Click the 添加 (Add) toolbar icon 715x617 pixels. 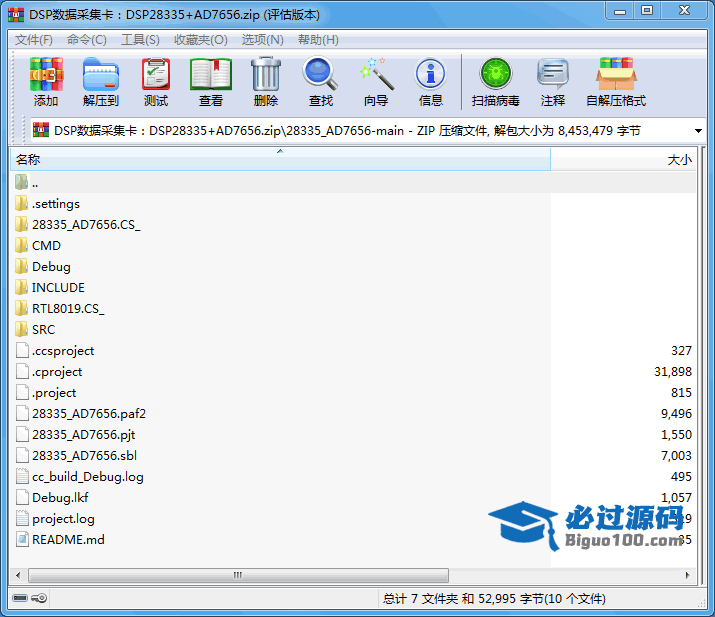coord(46,75)
